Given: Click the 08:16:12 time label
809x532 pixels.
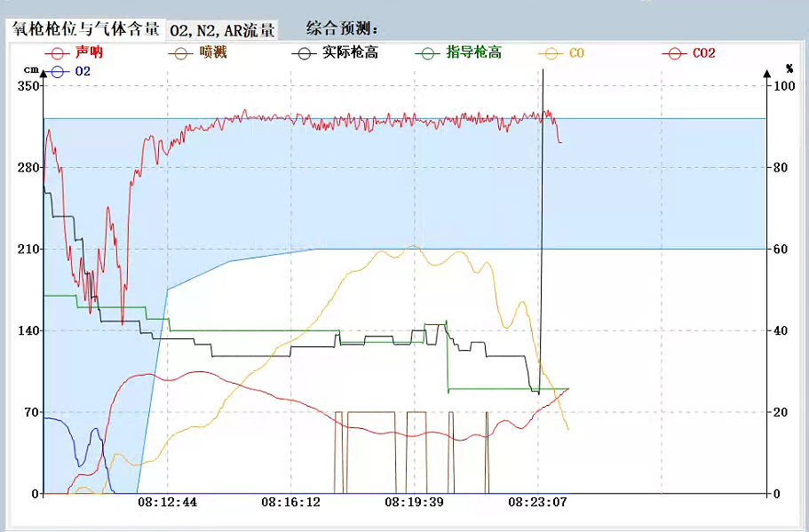Looking at the screenshot, I should pos(290,502).
